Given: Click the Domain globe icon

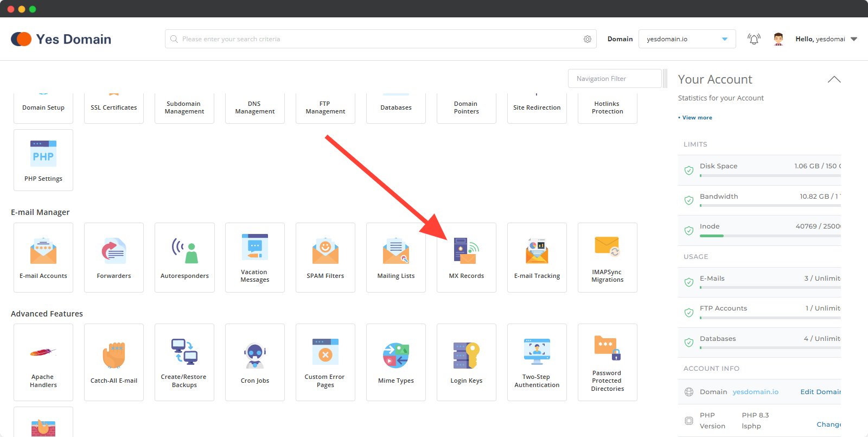Looking at the screenshot, I should point(689,392).
